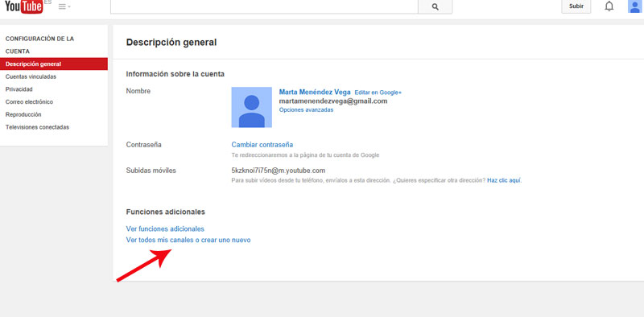Click the YouTube logo
644x317 pixels.
23,6
